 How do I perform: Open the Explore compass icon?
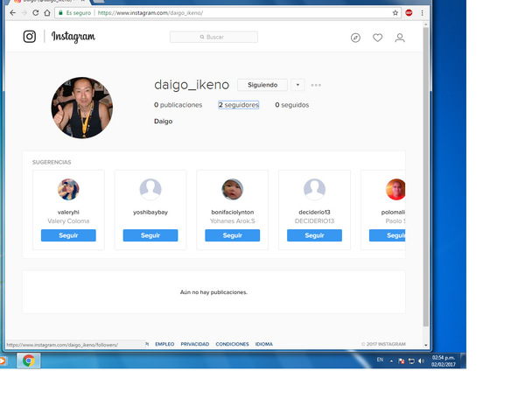click(x=355, y=38)
